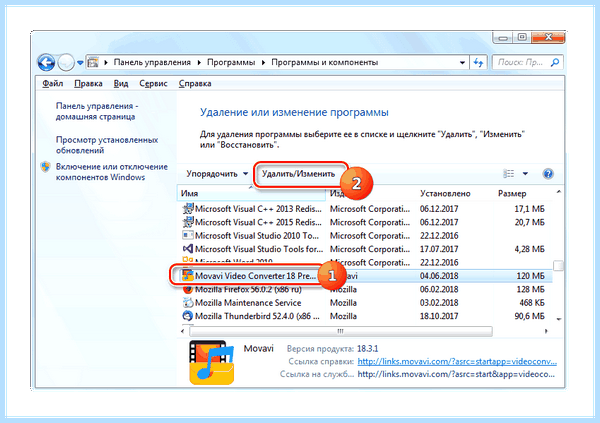Open recent pages dropdown beside navigation arrows

(x=80, y=62)
